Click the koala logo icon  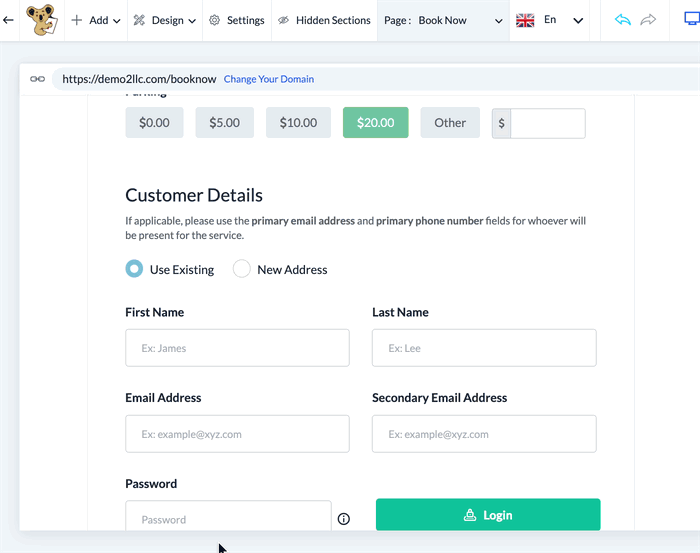(42, 20)
